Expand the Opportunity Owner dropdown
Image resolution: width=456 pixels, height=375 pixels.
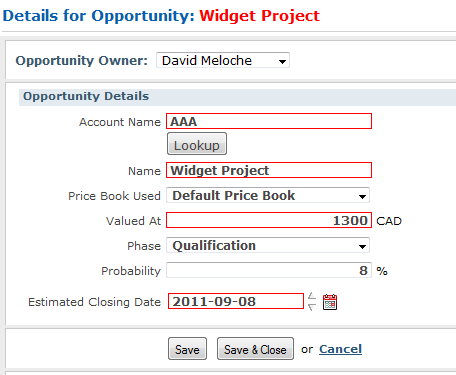(223, 60)
